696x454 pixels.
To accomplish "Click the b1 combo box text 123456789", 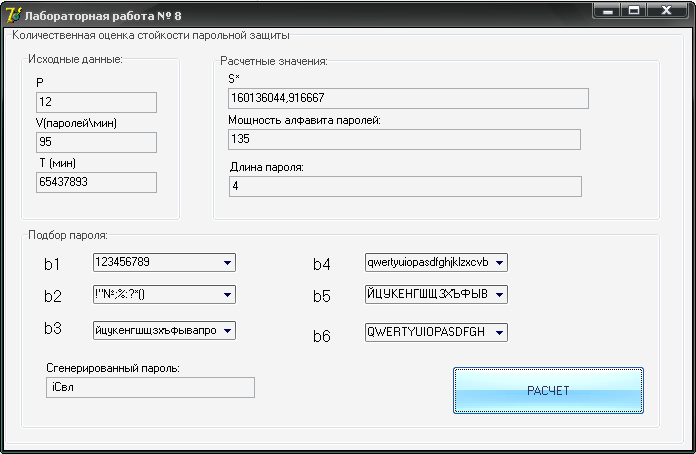I will 123,262.
